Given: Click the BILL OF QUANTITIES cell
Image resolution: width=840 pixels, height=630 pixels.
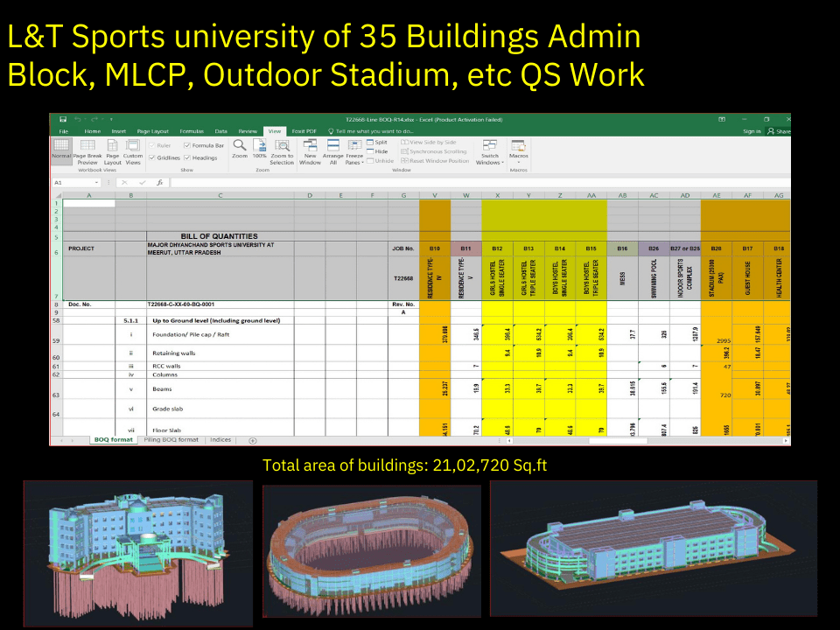Looking at the screenshot, I should click(220, 236).
